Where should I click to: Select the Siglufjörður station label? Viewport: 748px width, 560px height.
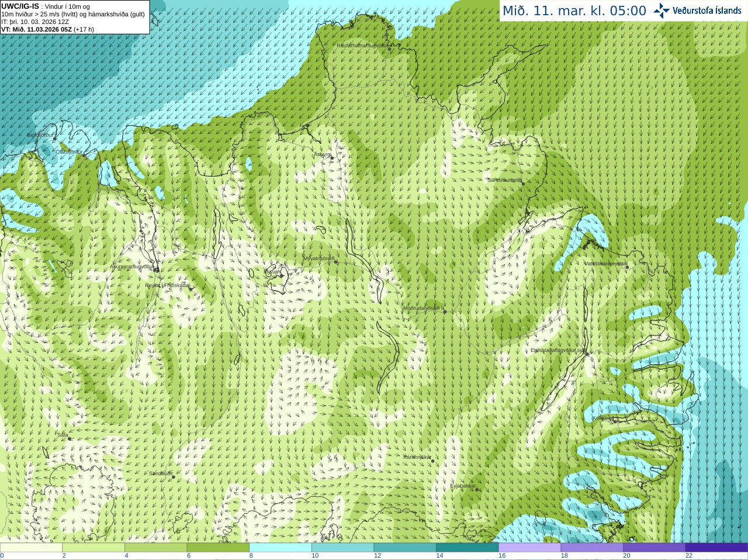[x=41, y=136]
